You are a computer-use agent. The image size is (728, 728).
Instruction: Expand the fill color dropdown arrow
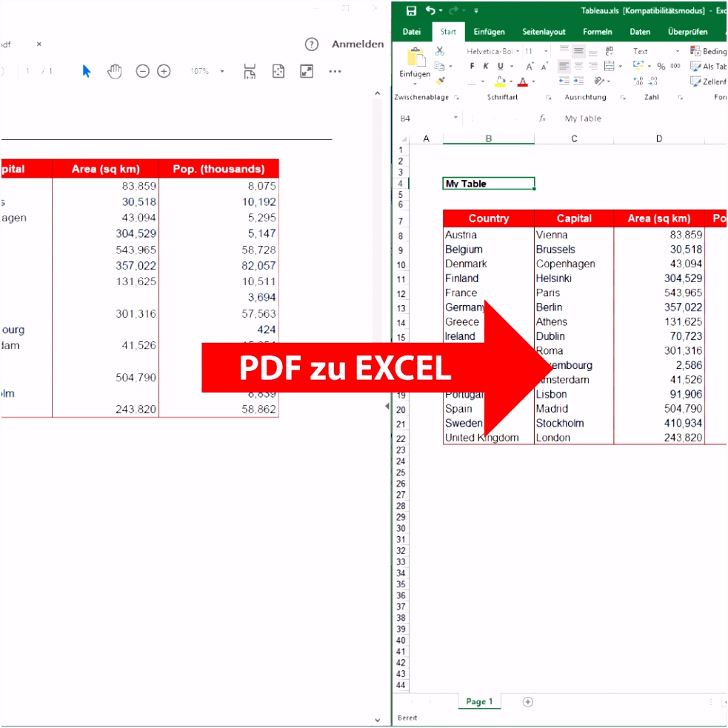coord(511,81)
